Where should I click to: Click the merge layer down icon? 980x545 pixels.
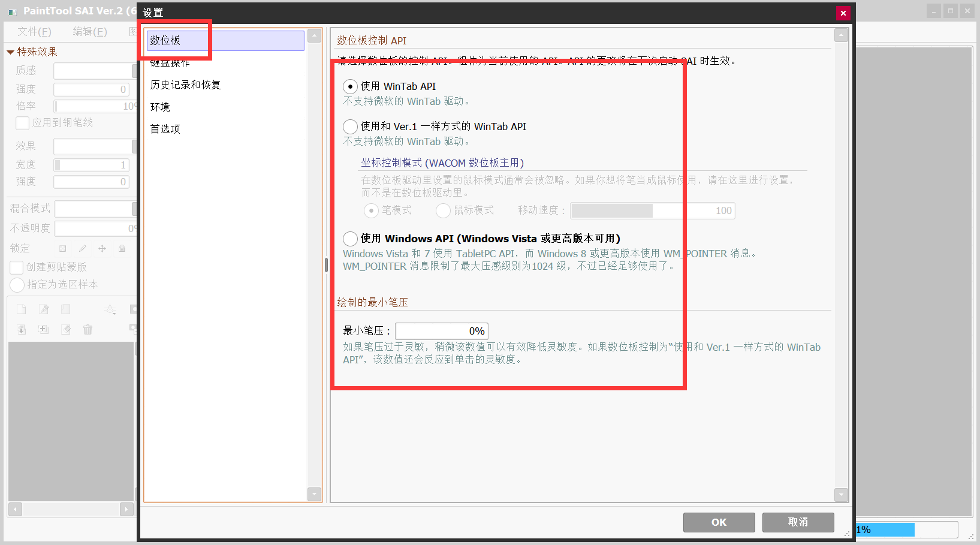(x=22, y=329)
